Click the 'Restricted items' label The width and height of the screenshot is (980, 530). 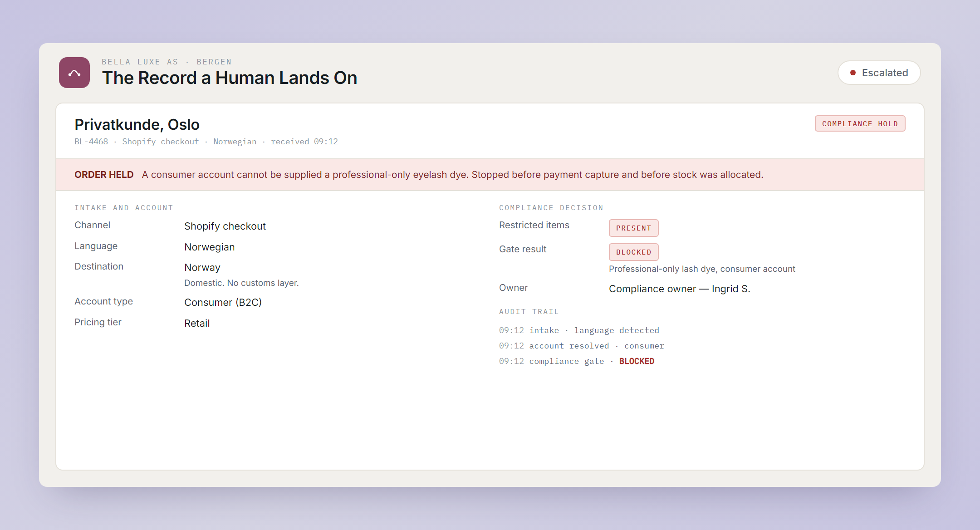pyautogui.click(x=534, y=225)
